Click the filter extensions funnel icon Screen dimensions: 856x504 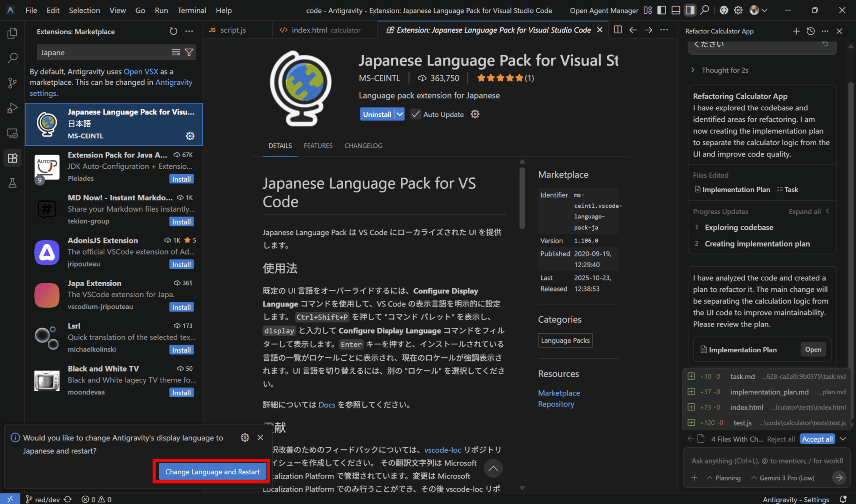click(x=189, y=52)
